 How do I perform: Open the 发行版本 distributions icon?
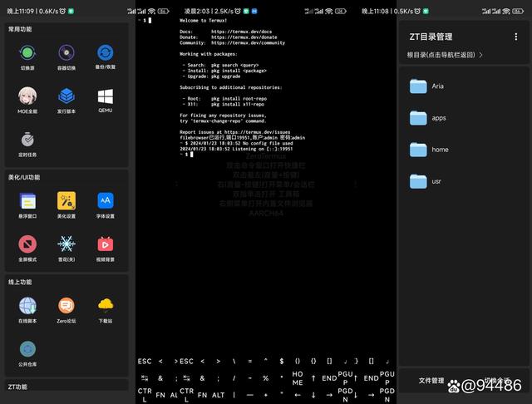pos(66,96)
